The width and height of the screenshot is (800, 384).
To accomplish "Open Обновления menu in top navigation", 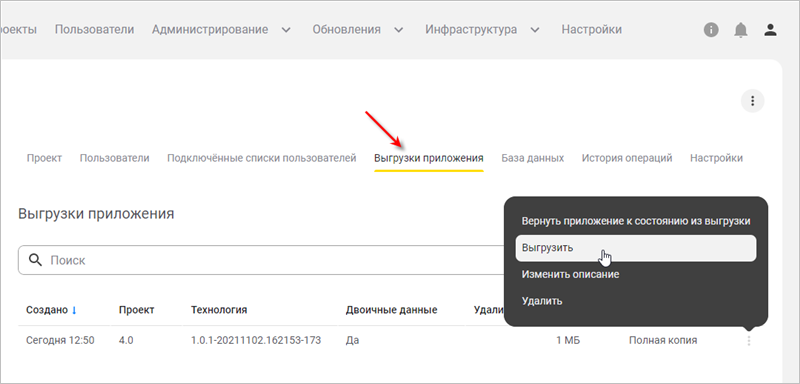I will (346, 30).
